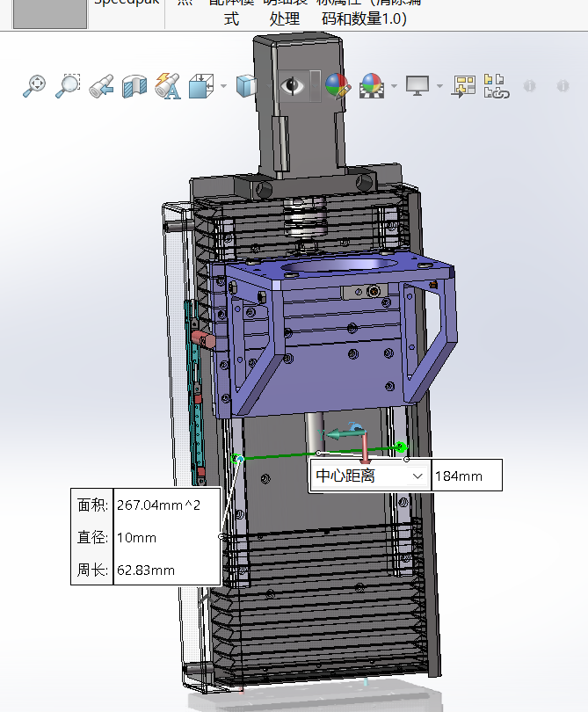Image resolution: width=588 pixels, height=712 pixels.
Task: Expand the View Orientation dropdown arrow
Action: click(223, 86)
